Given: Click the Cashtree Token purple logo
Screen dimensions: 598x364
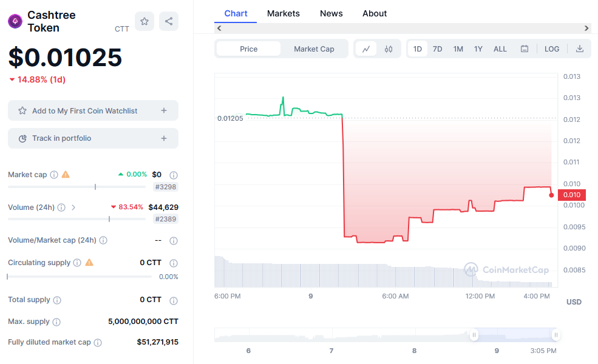Looking at the screenshot, I should [x=15, y=21].
